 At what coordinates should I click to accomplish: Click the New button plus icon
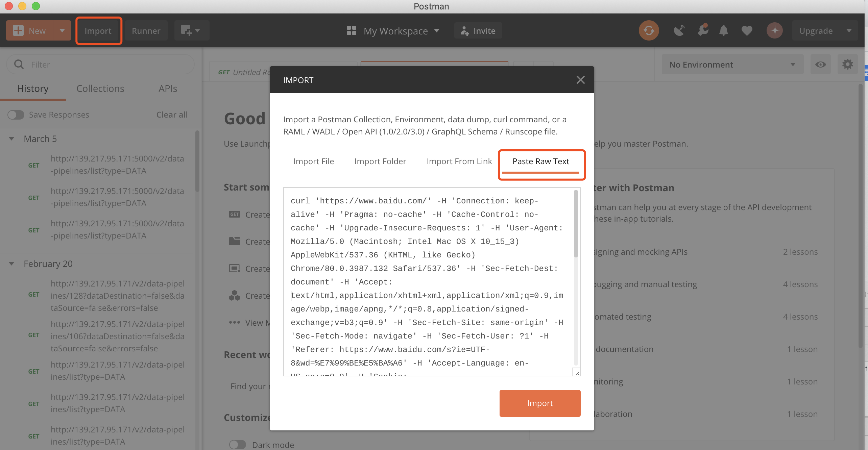coord(18,30)
